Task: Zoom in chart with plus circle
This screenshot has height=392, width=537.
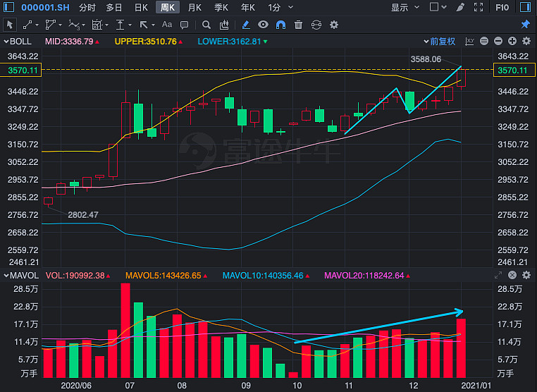Action: click(512, 42)
